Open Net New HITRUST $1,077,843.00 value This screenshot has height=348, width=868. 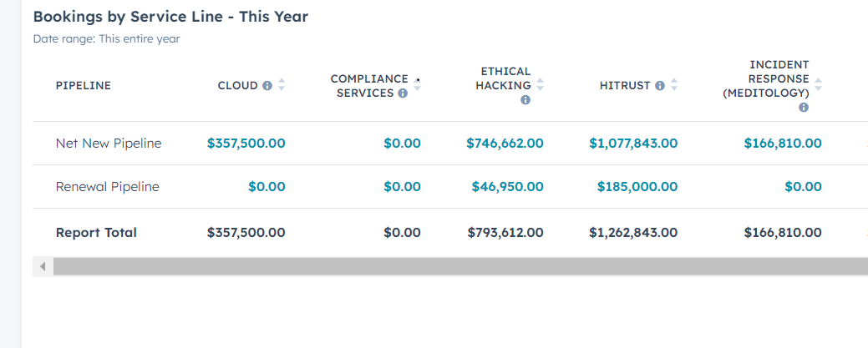[633, 144]
